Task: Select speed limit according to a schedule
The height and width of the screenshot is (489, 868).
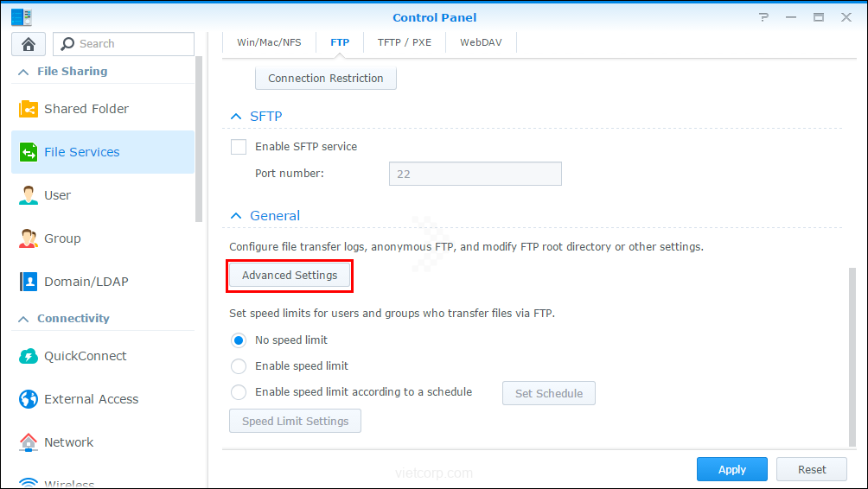Action: click(x=239, y=392)
